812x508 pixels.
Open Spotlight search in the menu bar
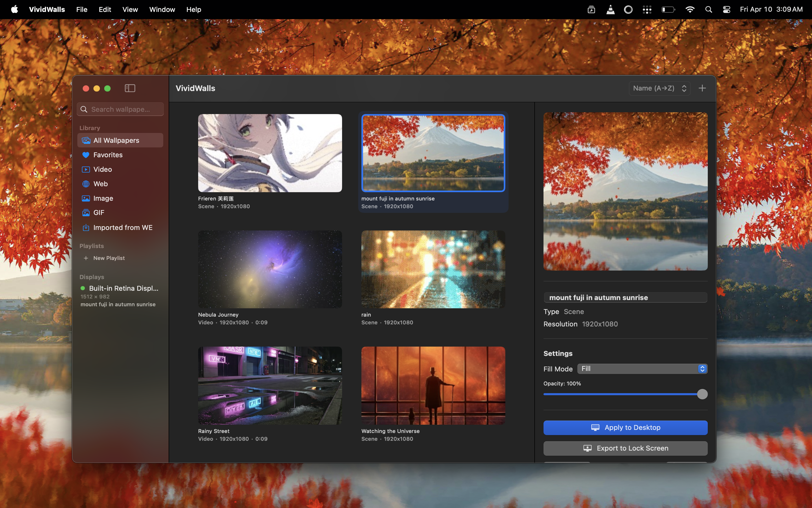click(708, 9)
